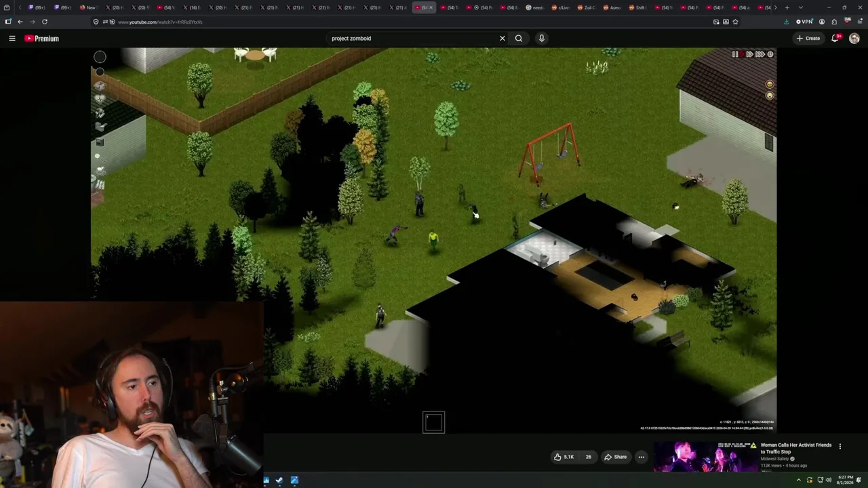Click the game clock icon
868x488 pixels.
(770, 54)
